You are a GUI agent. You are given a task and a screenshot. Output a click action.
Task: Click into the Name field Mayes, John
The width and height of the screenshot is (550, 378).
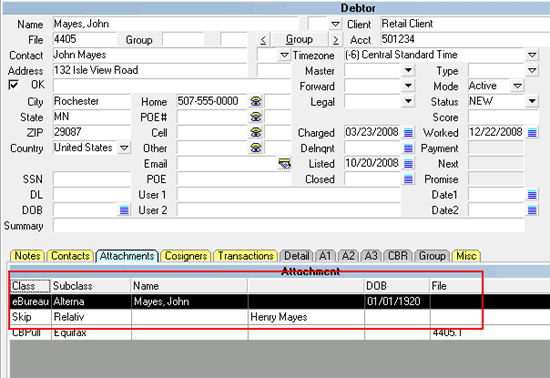[175, 24]
